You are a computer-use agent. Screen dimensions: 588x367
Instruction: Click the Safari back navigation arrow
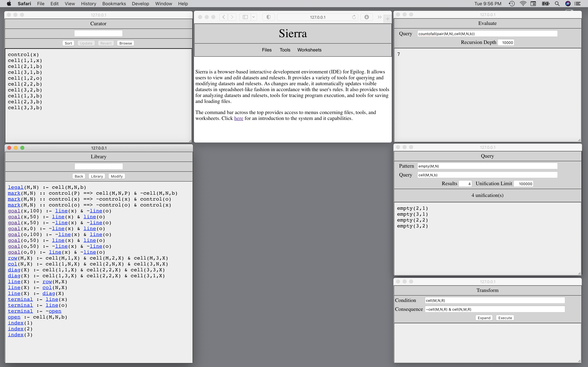(224, 17)
